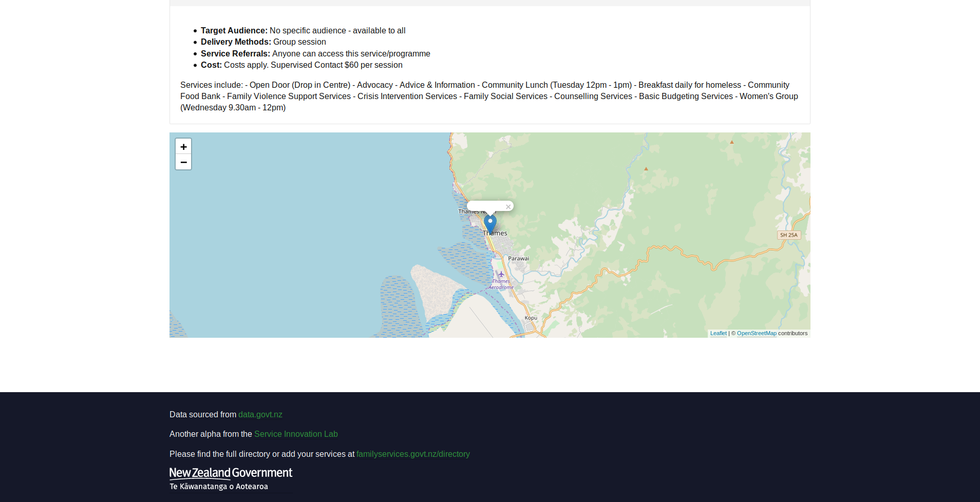Open the OpenStreetMap attribution link
Screen dimensions: 980x502
coord(757,333)
